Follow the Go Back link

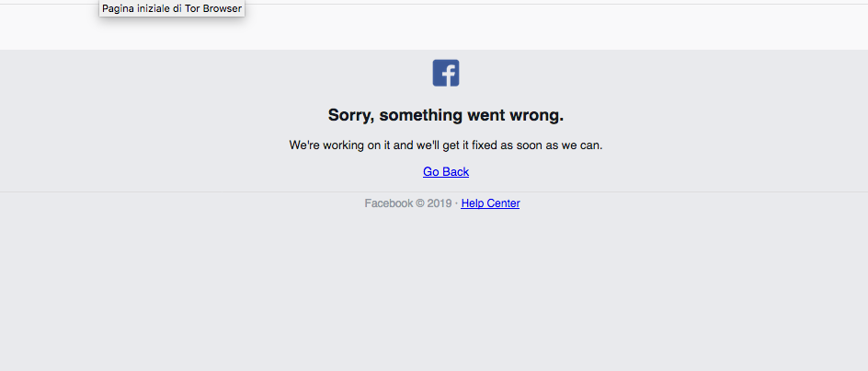click(446, 172)
